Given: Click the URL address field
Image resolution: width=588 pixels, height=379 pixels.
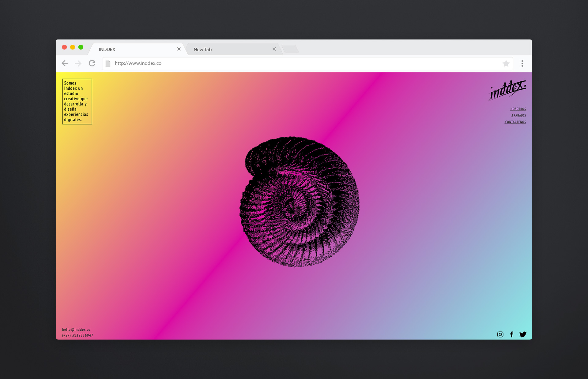Looking at the screenshot, I should [276, 63].
